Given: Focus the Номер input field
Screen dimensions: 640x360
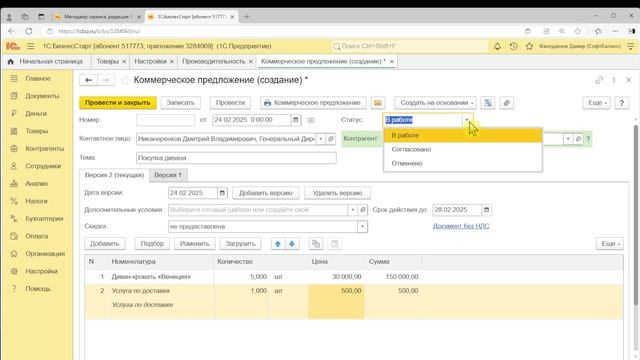Looking at the screenshot, I should pos(165,120).
